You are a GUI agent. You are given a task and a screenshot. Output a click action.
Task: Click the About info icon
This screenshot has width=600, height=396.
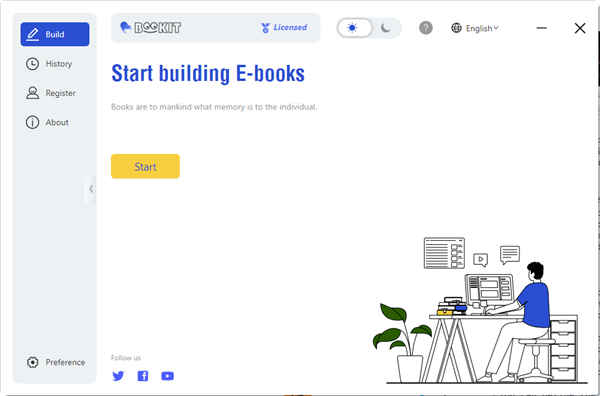[32, 122]
